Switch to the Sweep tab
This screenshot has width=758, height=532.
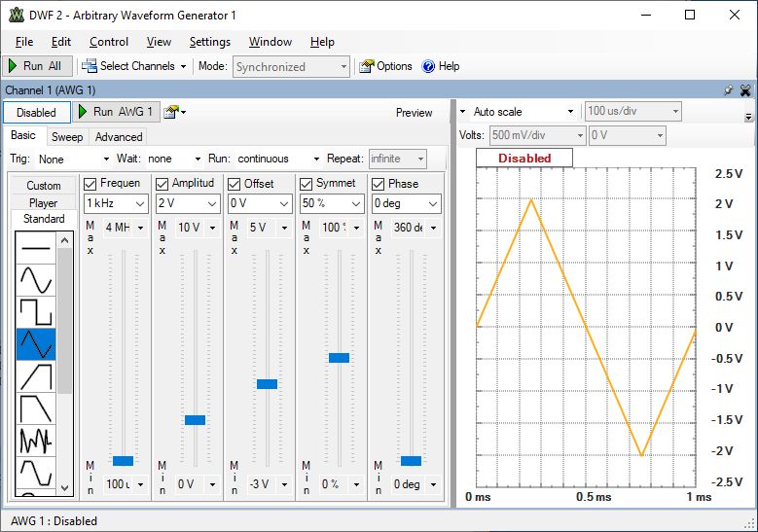[67, 137]
